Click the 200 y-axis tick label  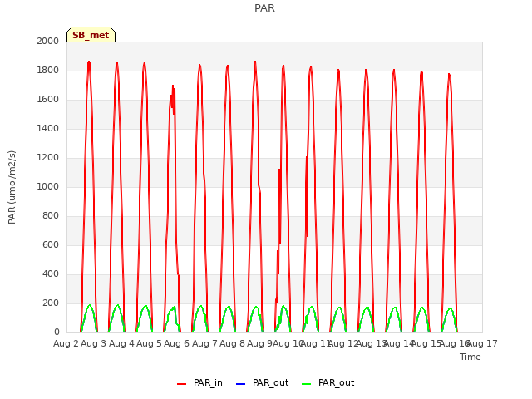pos(51,303)
